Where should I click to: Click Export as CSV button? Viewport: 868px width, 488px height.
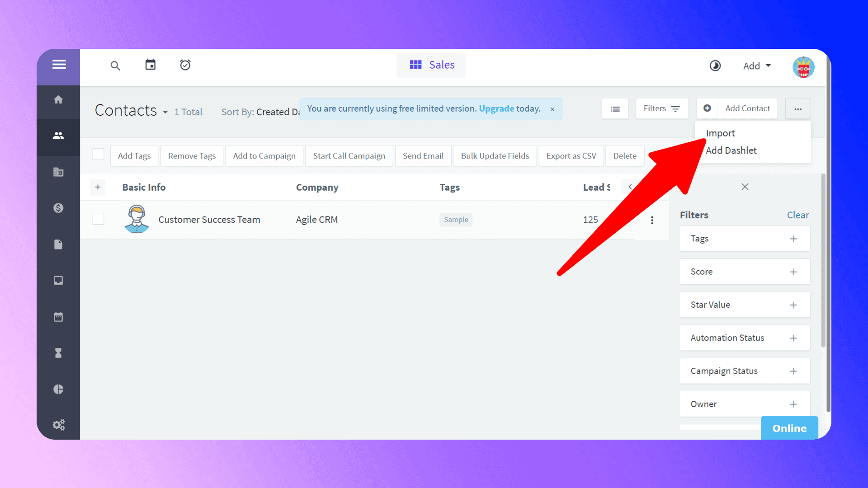pos(571,156)
